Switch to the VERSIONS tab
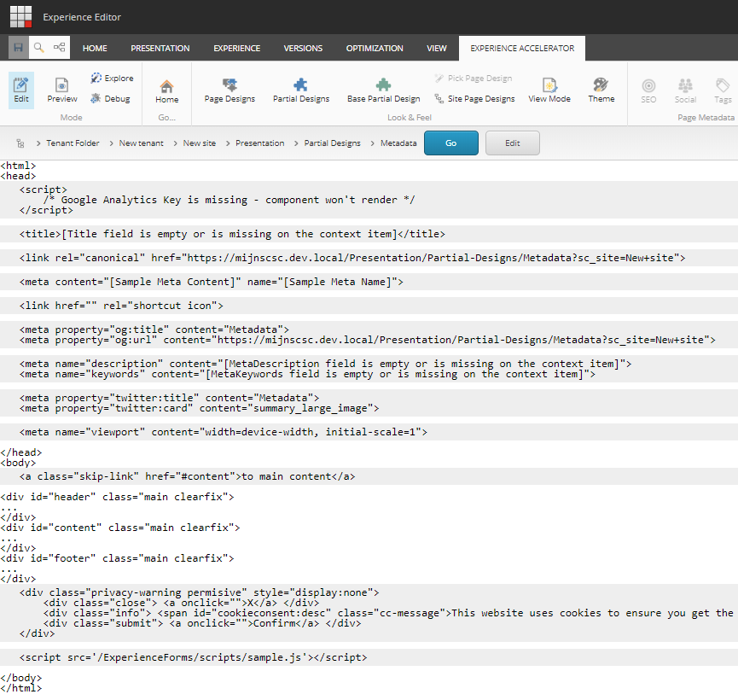 [303, 48]
